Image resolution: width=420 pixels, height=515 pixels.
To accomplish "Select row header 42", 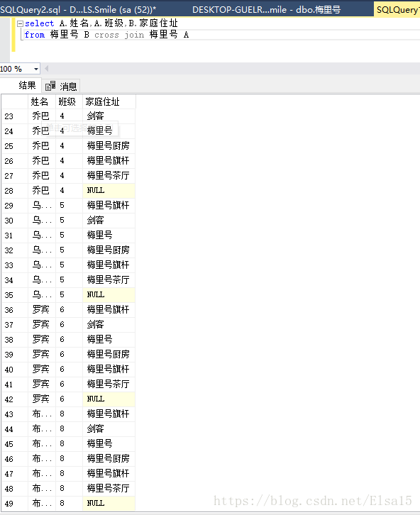I will tap(15, 399).
